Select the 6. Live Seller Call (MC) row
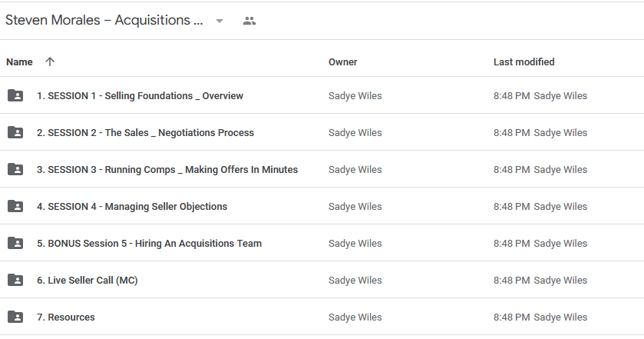The height and width of the screenshot is (339, 644). point(322,280)
